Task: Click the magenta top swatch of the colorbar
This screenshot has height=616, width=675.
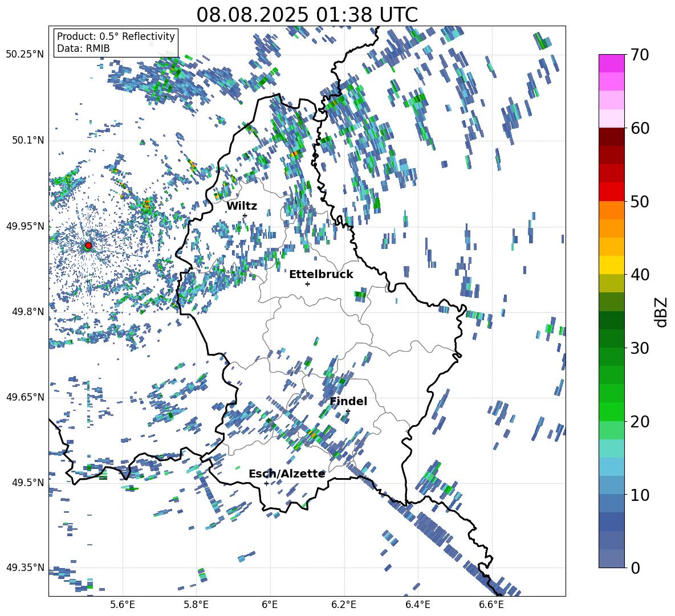Action: [x=612, y=63]
